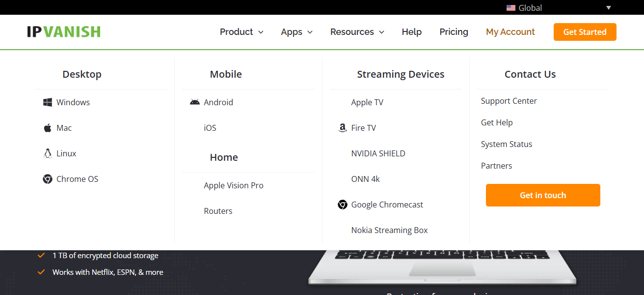
Task: Open the Help menu item
Action: (x=412, y=32)
